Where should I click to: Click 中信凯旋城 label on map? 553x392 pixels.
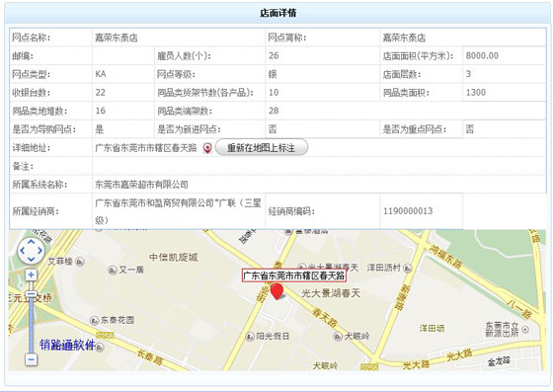(173, 257)
